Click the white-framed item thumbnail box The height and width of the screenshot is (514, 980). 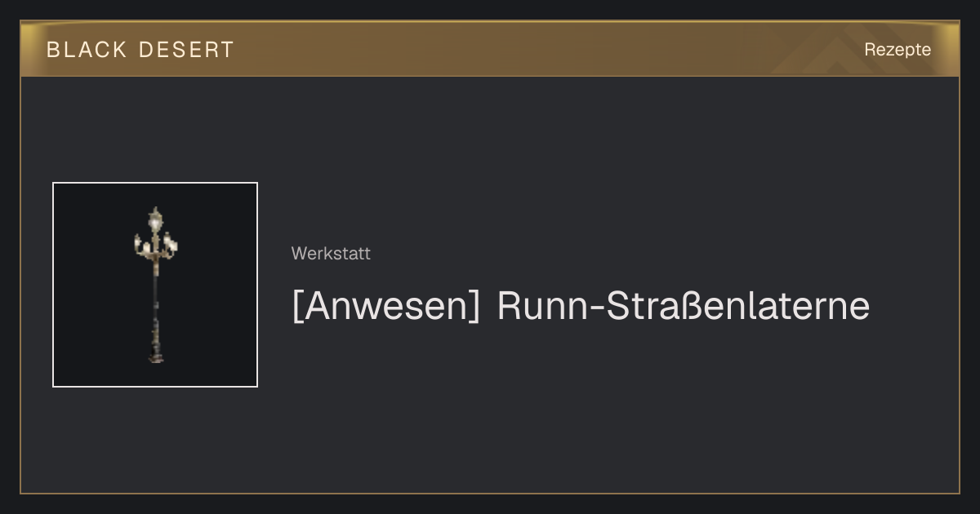pos(155,285)
